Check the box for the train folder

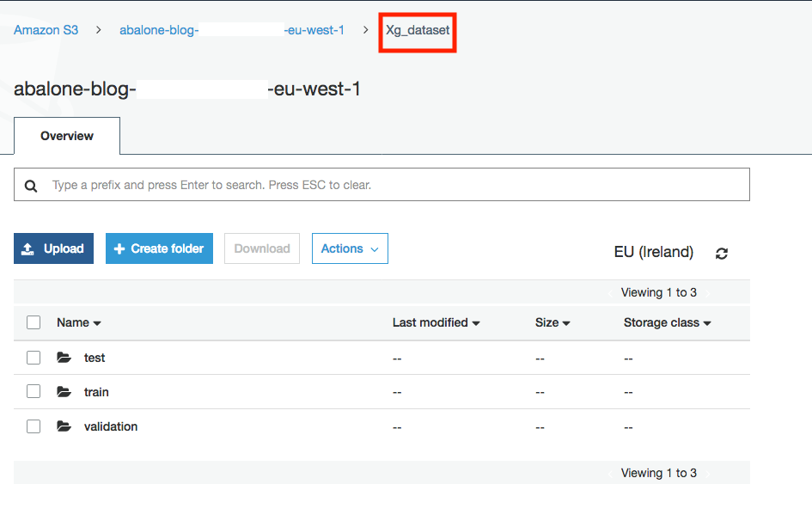coord(34,391)
